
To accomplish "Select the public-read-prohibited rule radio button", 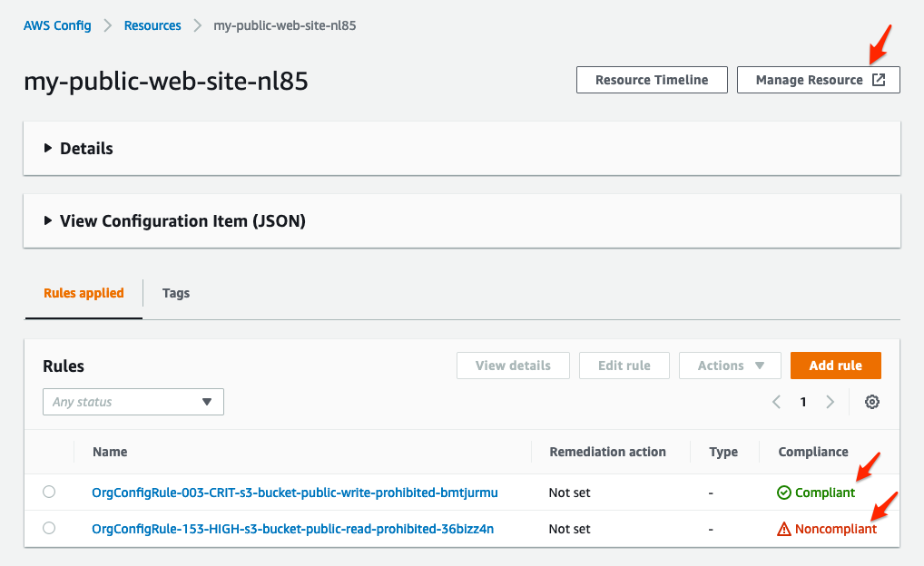I will coord(49,528).
